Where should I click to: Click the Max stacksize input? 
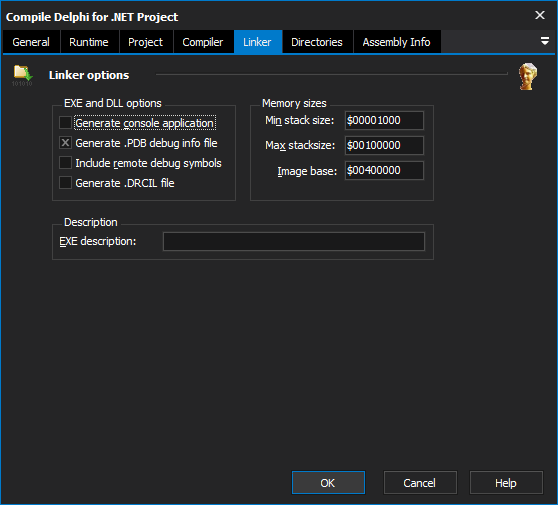[x=384, y=145]
